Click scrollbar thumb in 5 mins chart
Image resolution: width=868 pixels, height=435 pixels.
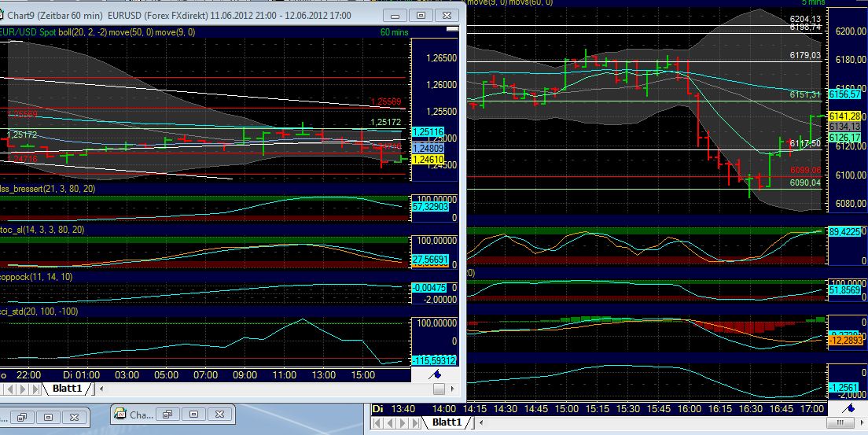[840, 423]
